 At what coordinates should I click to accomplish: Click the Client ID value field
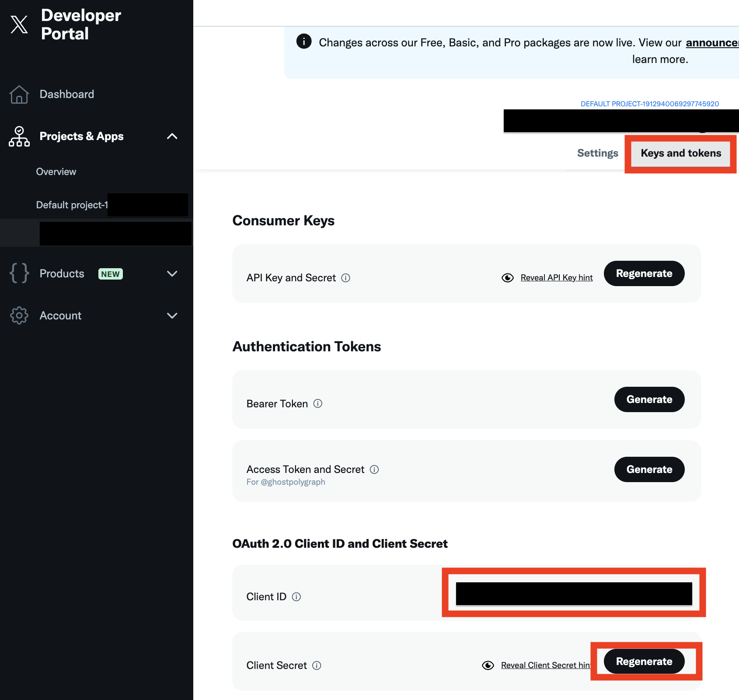pyautogui.click(x=574, y=594)
